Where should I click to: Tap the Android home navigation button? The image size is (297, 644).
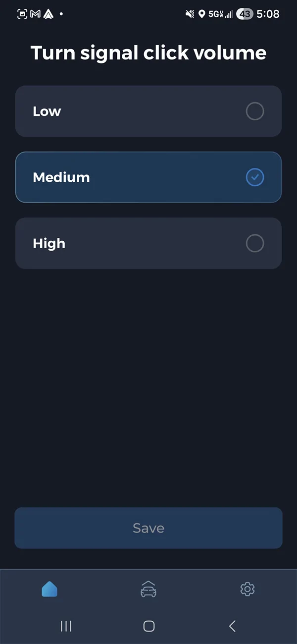148,626
